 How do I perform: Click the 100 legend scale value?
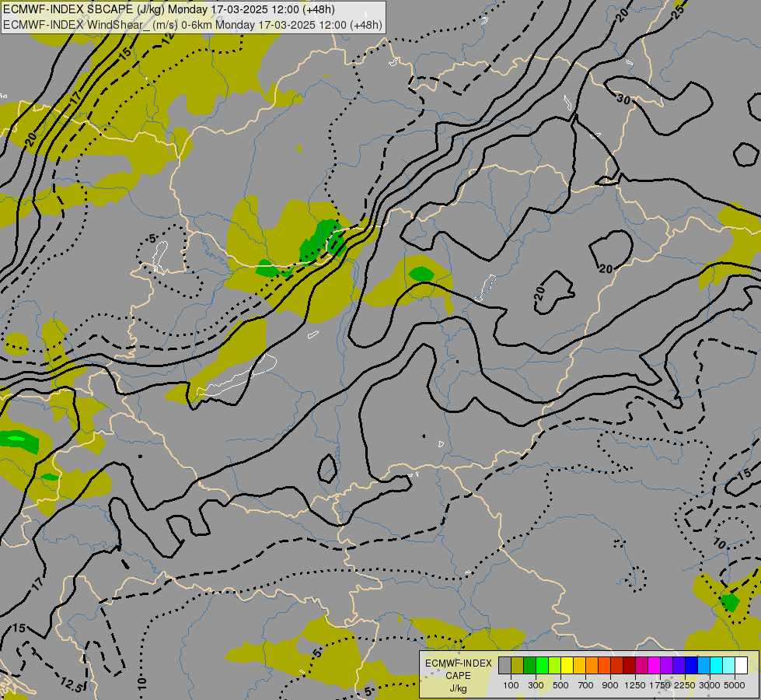coord(511,685)
